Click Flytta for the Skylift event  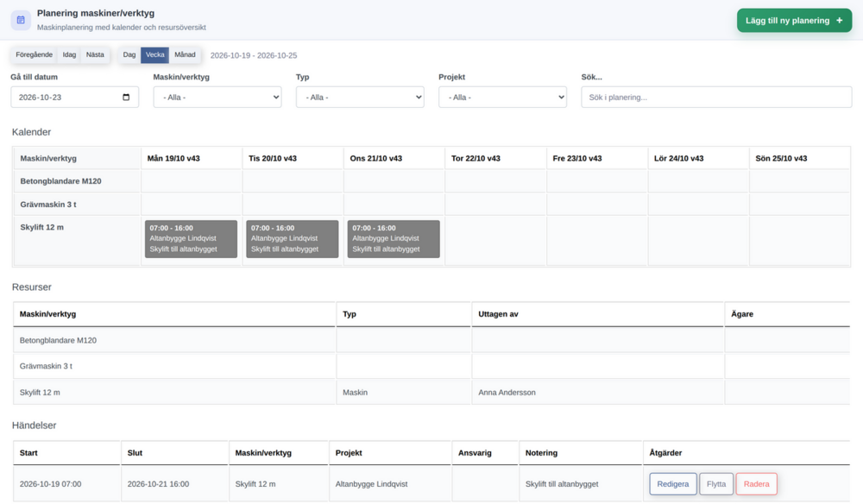coord(716,484)
